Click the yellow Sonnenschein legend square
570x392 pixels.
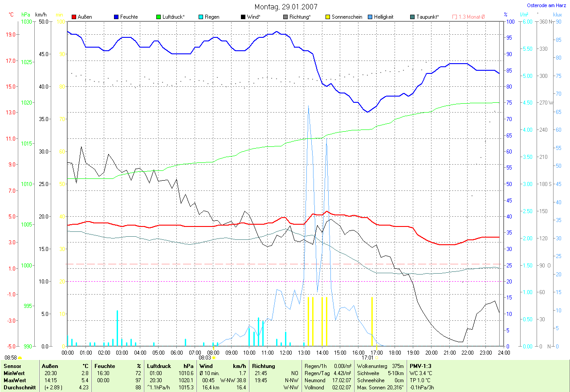click(x=328, y=17)
